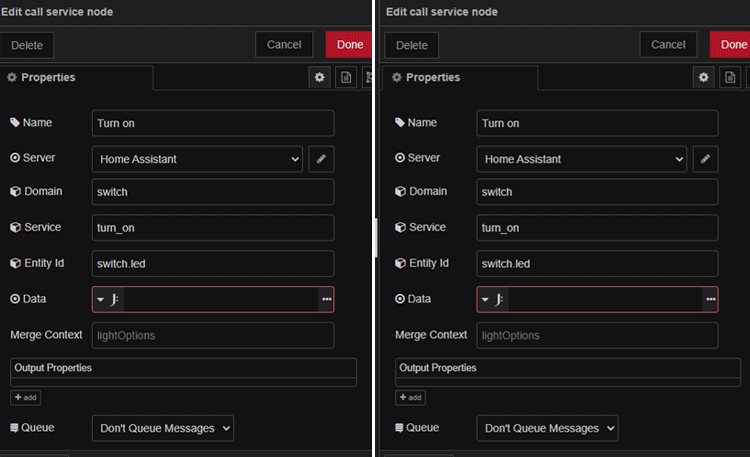
Task: Click Merge Context field in right panel
Action: click(597, 335)
